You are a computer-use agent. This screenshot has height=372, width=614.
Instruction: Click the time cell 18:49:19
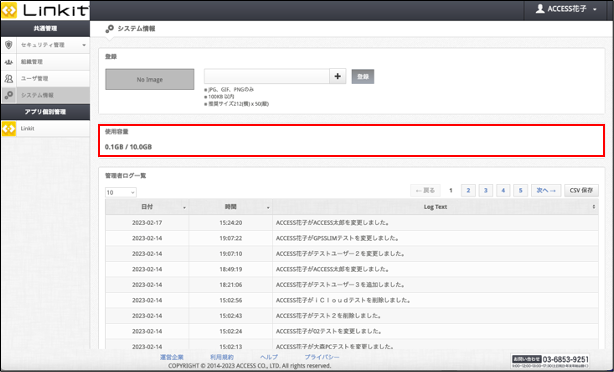[231, 269]
